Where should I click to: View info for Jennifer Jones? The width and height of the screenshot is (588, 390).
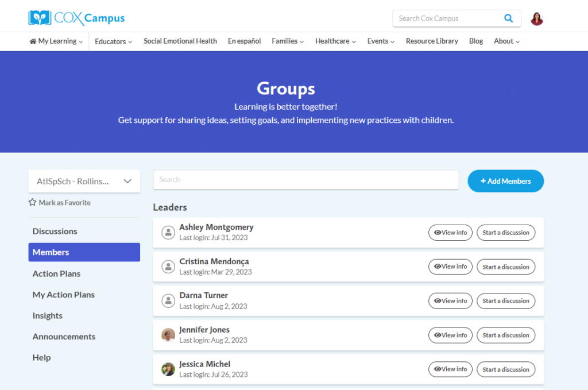click(x=450, y=335)
